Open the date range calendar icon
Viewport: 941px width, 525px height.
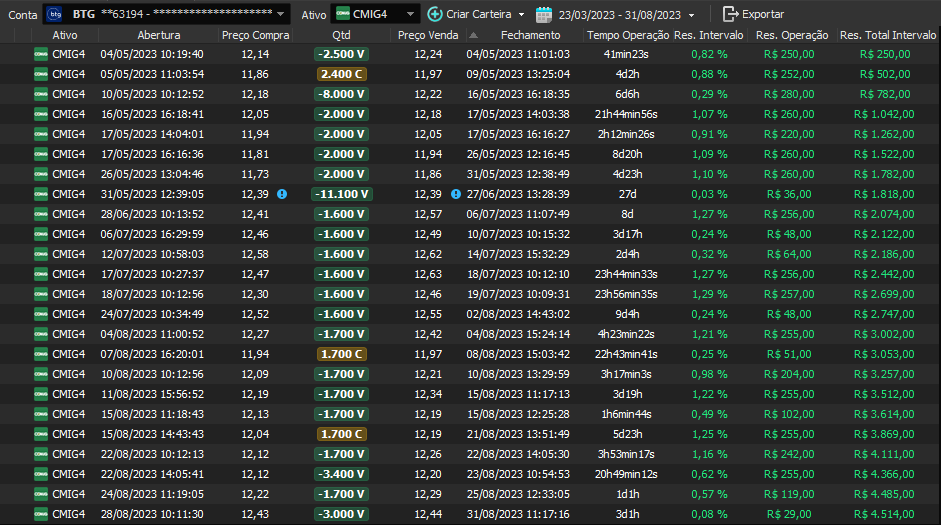(x=544, y=14)
